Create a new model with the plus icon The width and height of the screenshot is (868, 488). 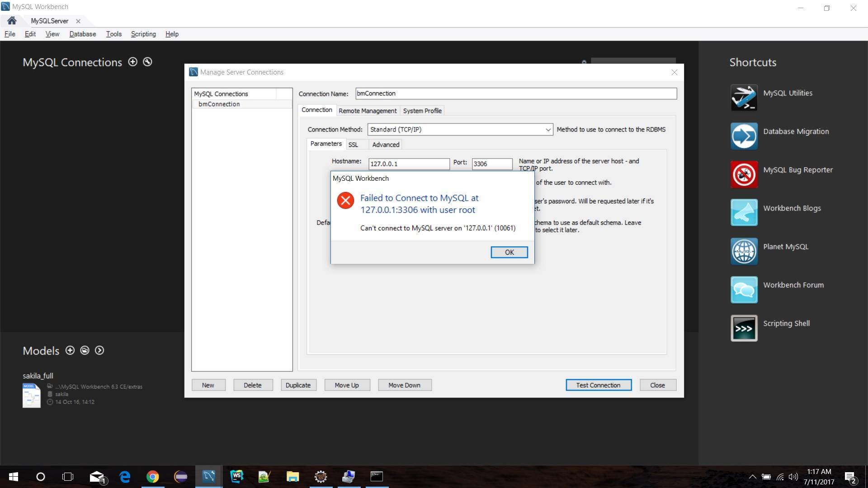click(70, 350)
